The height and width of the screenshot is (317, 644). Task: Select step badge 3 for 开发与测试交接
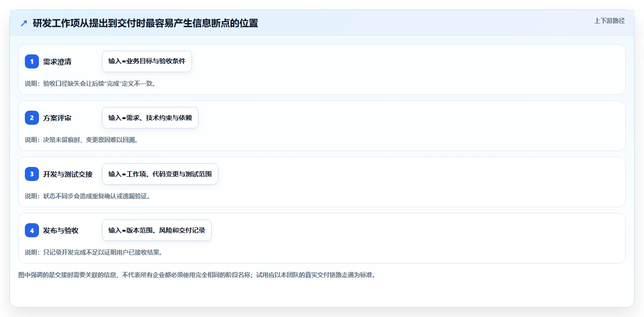[32, 174]
